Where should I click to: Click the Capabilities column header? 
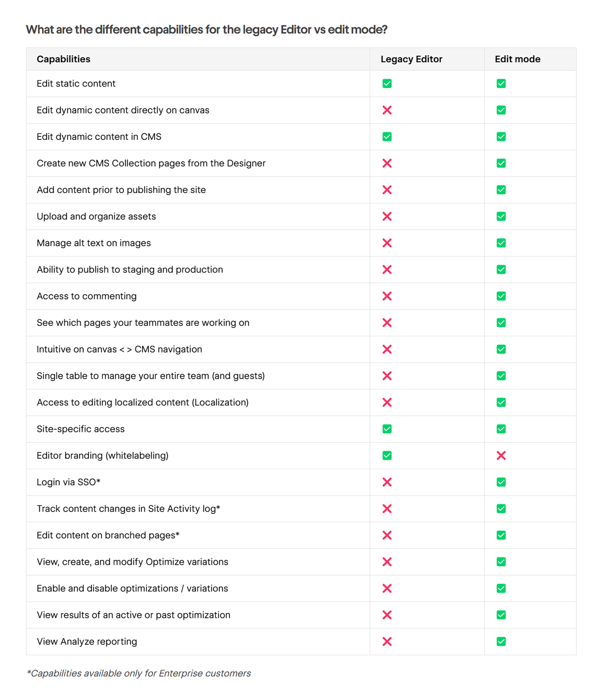coord(64,59)
